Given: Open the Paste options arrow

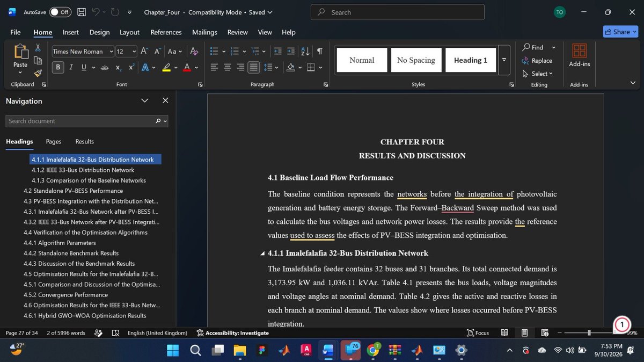Looking at the screenshot, I should click(20, 71).
